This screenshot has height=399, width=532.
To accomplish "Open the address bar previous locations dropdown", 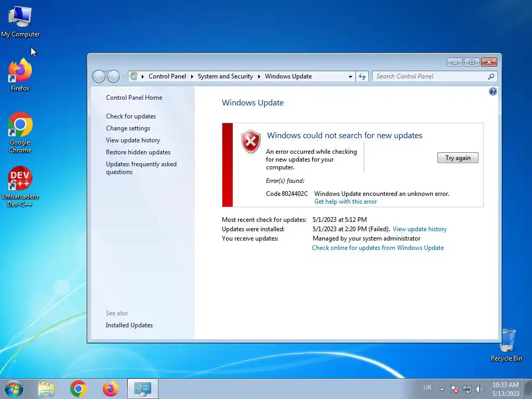I will click(x=350, y=77).
